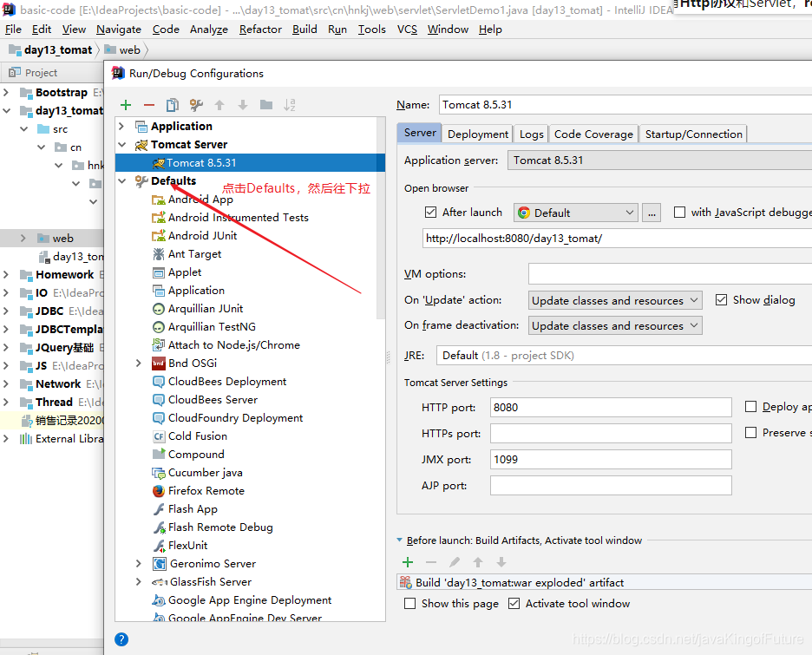The width and height of the screenshot is (812, 655).
Task: Click day13_tomat breadcrumb in navigation bar
Action: (x=50, y=50)
